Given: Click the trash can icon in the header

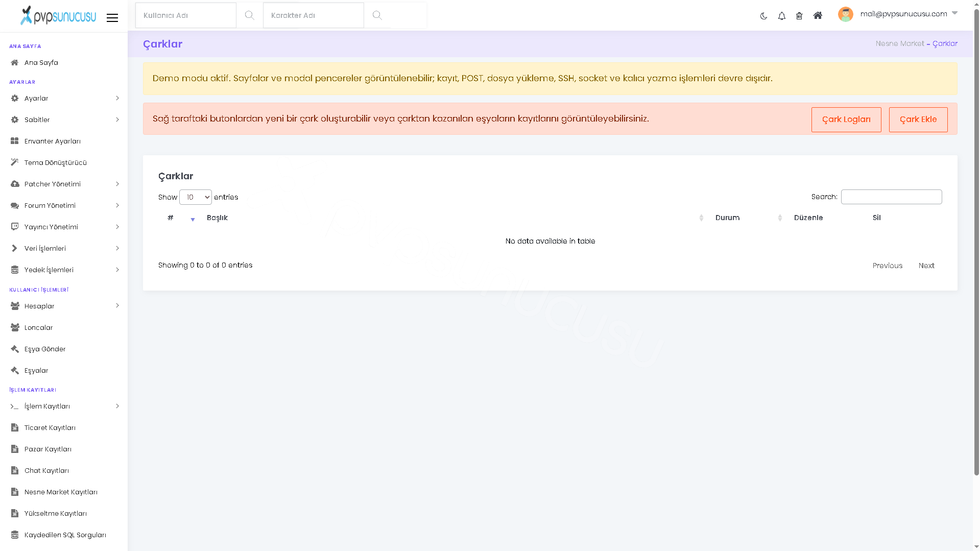Looking at the screenshot, I should pos(799,16).
